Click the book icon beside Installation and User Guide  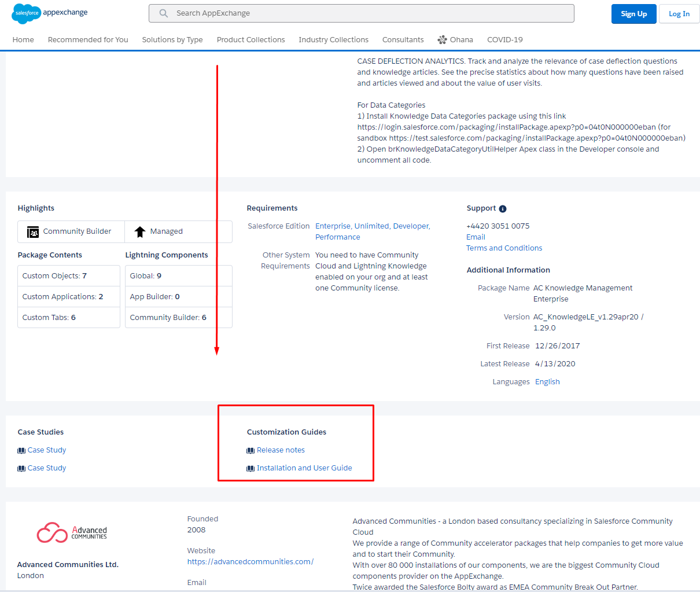coord(250,468)
